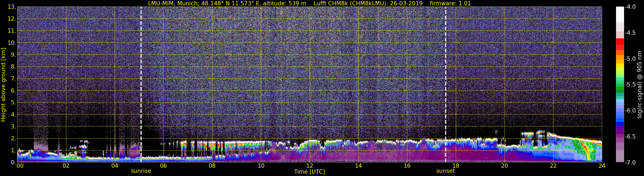Click the 'firmware: 1.01' label
The width and height of the screenshot is (644, 176).
[x=450, y=3]
